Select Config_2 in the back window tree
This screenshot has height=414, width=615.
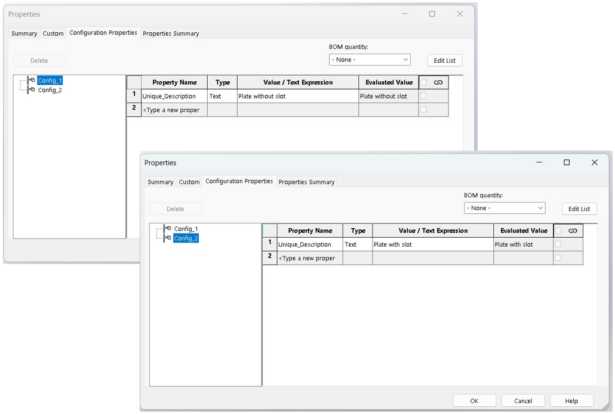pyautogui.click(x=48, y=89)
